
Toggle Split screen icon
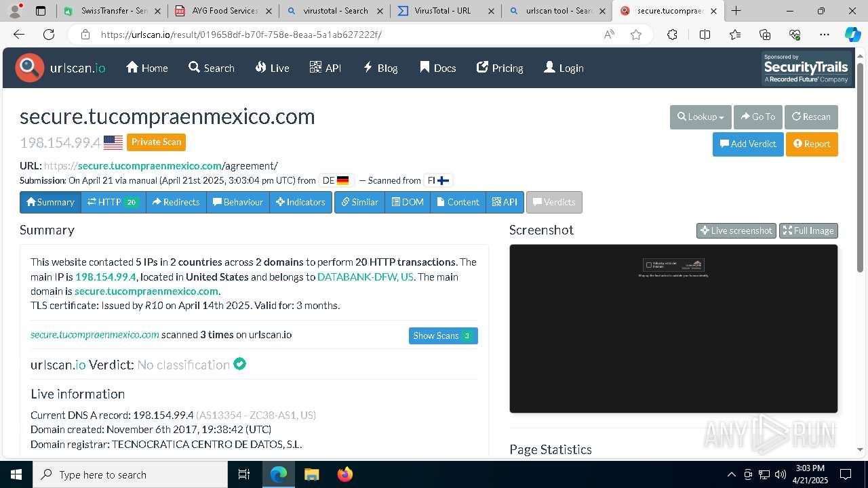705,35
